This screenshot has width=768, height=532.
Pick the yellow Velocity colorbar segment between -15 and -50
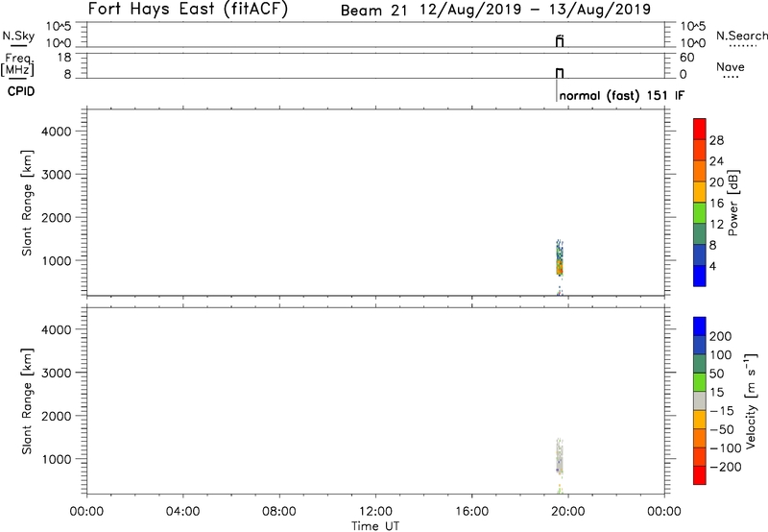tap(700, 420)
